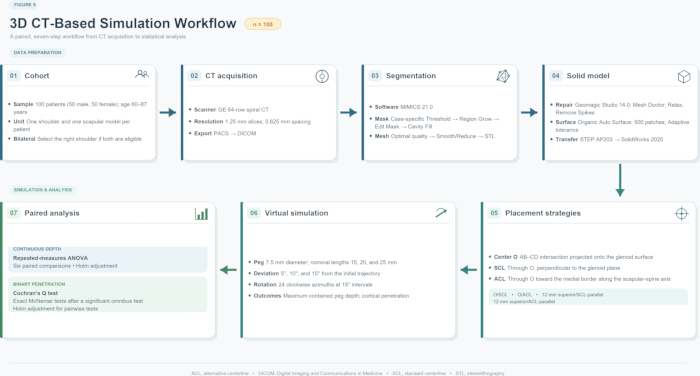Click the paired seven-step workflow subtitle

point(98,37)
